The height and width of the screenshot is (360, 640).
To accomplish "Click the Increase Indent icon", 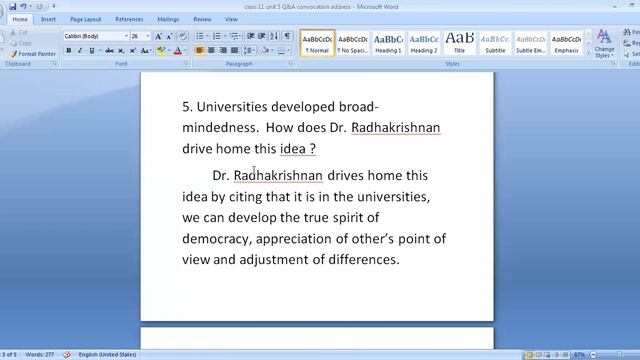I will [x=262, y=36].
